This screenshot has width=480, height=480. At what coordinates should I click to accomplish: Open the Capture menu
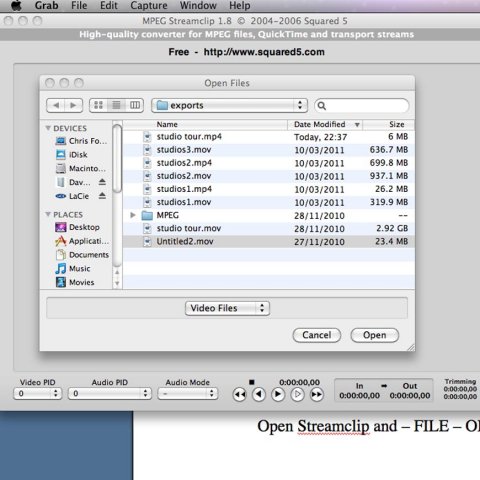149,6
